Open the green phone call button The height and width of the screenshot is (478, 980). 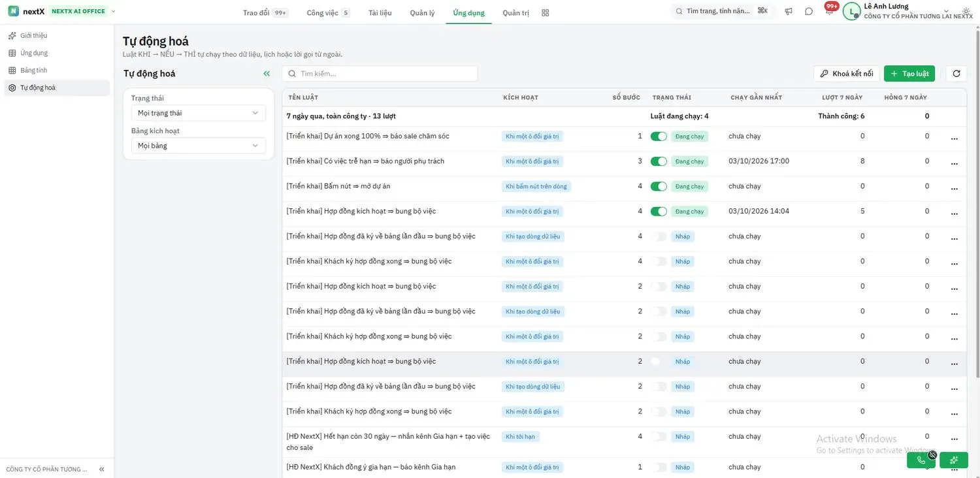(x=921, y=460)
